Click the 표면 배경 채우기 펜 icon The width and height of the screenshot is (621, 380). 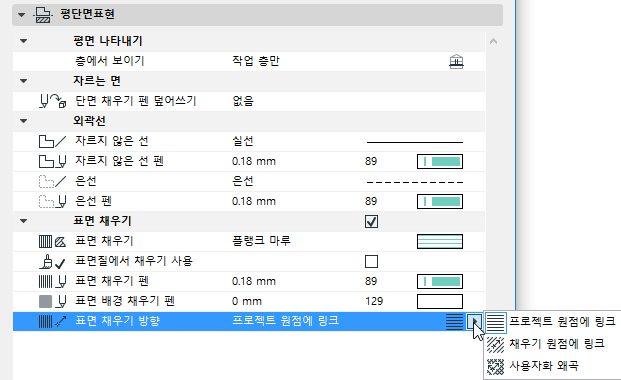pyautogui.click(x=52, y=301)
